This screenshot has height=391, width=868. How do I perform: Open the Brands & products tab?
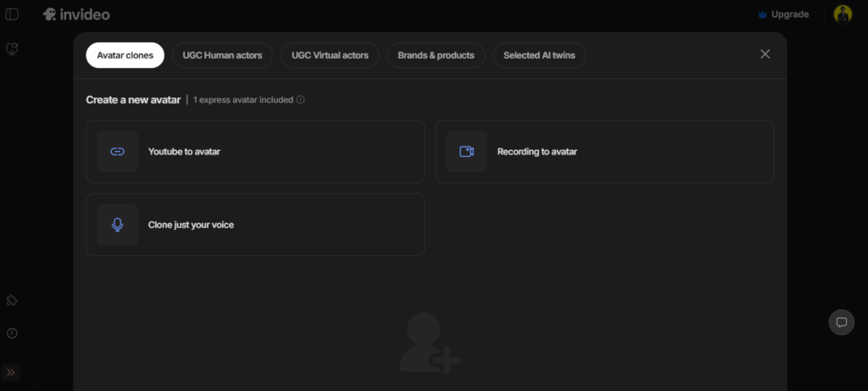[x=436, y=55]
